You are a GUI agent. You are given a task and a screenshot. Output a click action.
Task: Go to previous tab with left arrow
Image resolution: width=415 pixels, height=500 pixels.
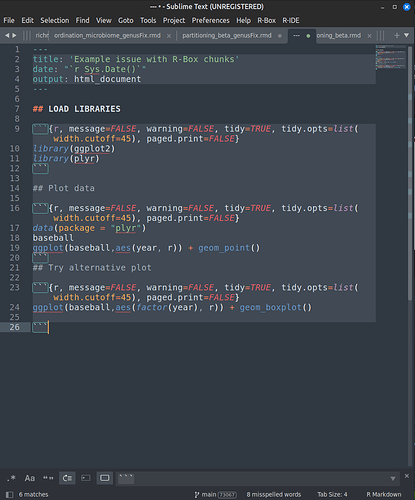coord(7,35)
